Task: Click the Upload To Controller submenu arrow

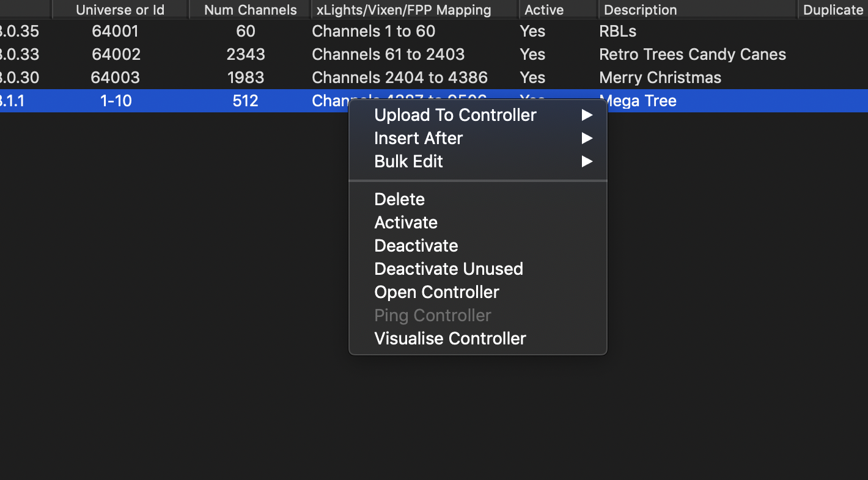Action: (587, 115)
